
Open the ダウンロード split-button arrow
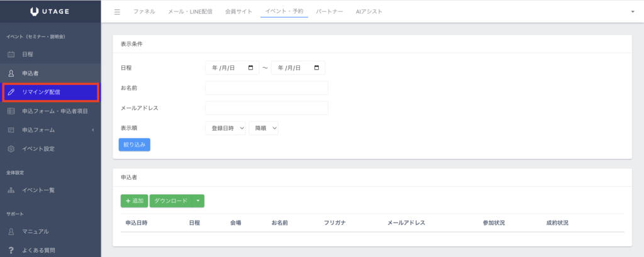click(x=197, y=201)
